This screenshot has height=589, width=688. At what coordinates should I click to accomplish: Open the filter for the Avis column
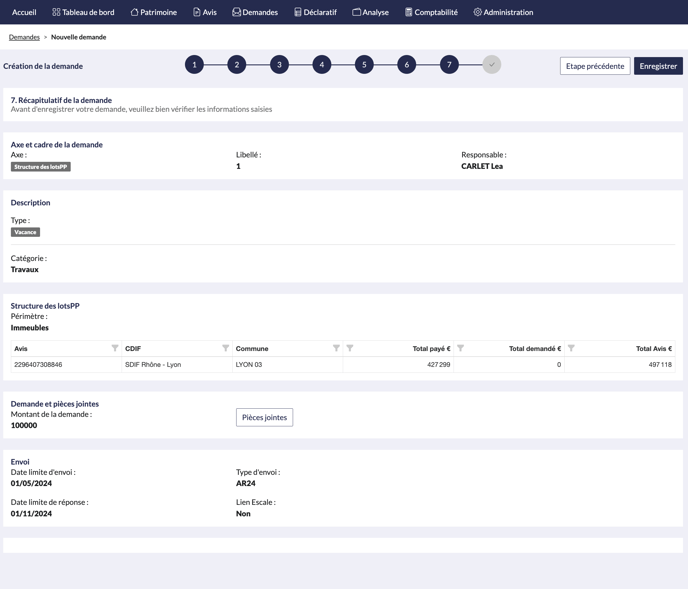(115, 348)
